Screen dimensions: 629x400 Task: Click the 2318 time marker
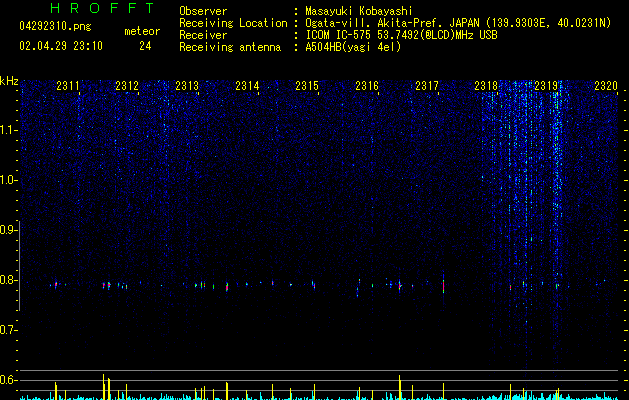(486, 85)
